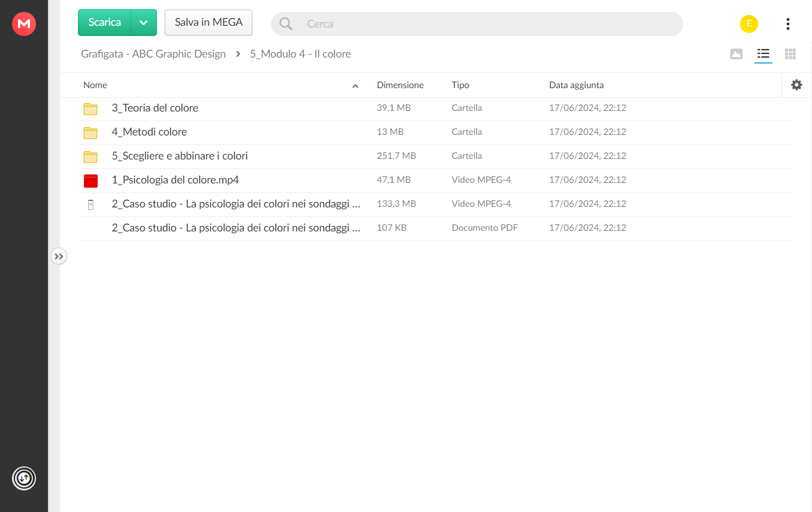The height and width of the screenshot is (512, 812).
Task: Click the yellow E user avatar
Action: coord(749,24)
